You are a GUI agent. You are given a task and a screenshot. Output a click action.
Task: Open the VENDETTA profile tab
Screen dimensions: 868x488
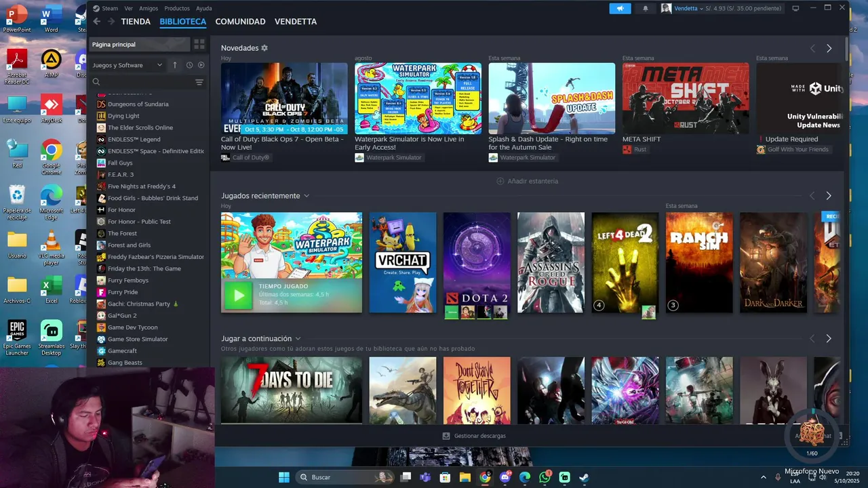(x=296, y=22)
